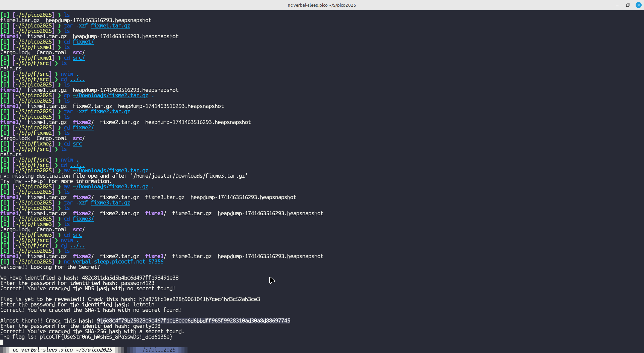
Task: Maximize the terminal window
Action: click(x=628, y=5)
